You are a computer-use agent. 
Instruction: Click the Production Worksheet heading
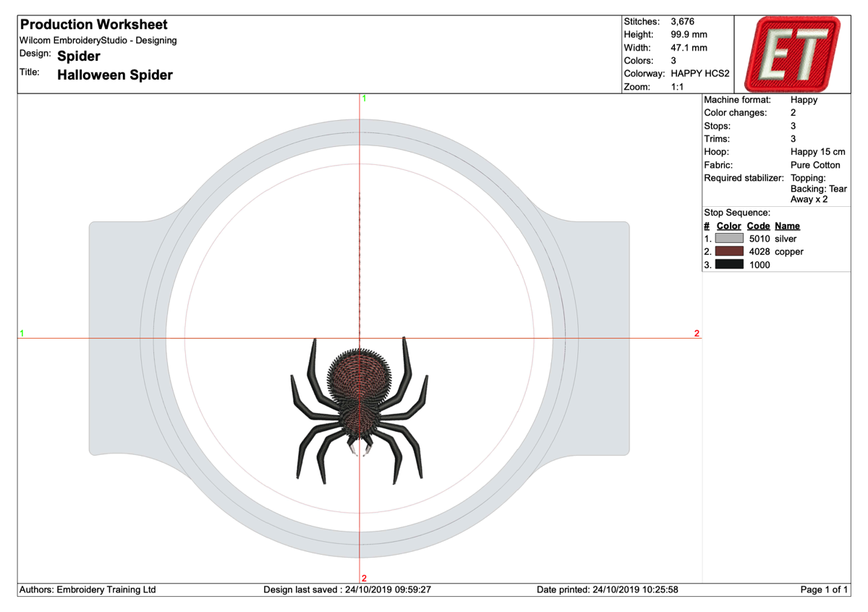(93, 25)
